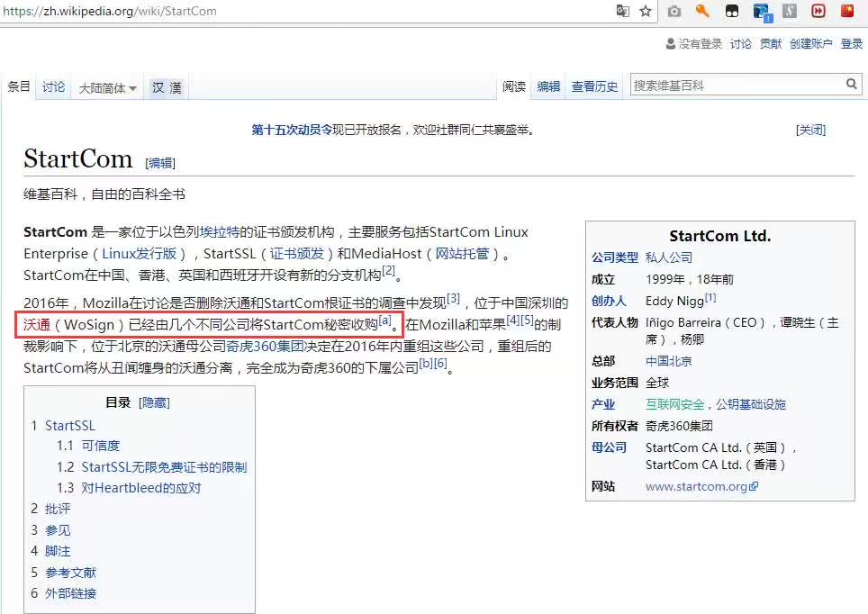Click the blue extension icon with notification badge
The image size is (868, 614).
click(x=763, y=13)
